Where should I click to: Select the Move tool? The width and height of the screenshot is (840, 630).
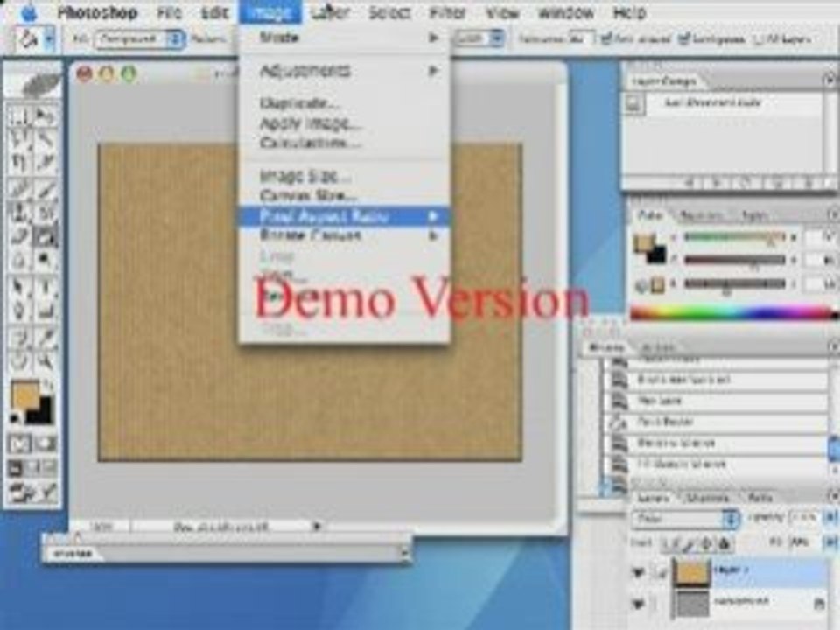(46, 115)
